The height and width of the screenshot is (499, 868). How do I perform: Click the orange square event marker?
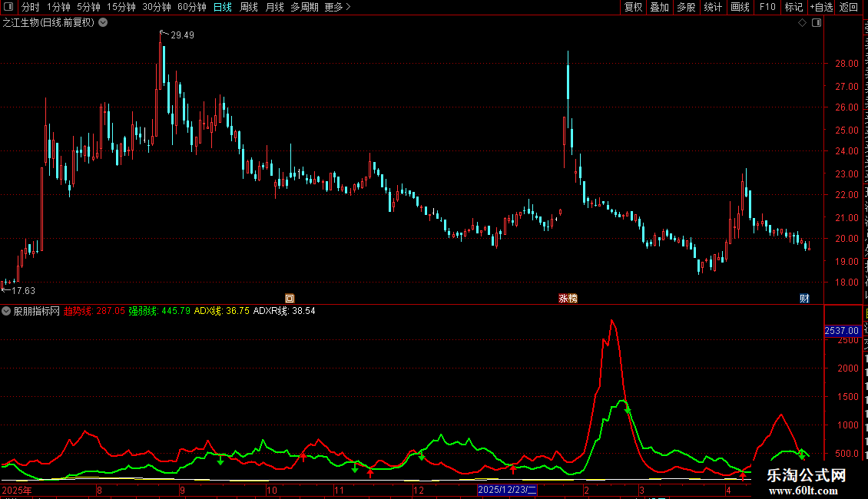click(290, 299)
